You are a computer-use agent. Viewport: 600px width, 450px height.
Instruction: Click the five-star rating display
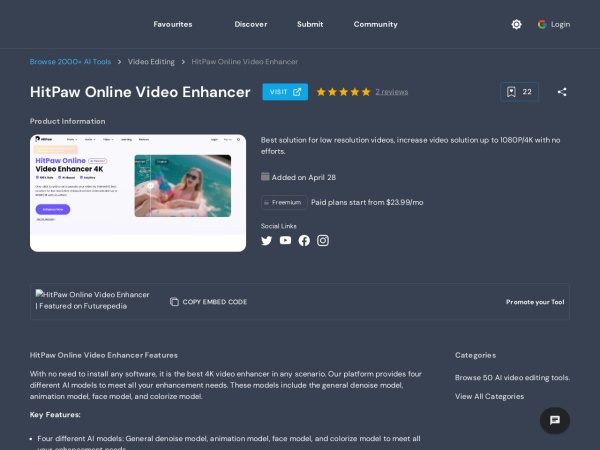(x=343, y=92)
